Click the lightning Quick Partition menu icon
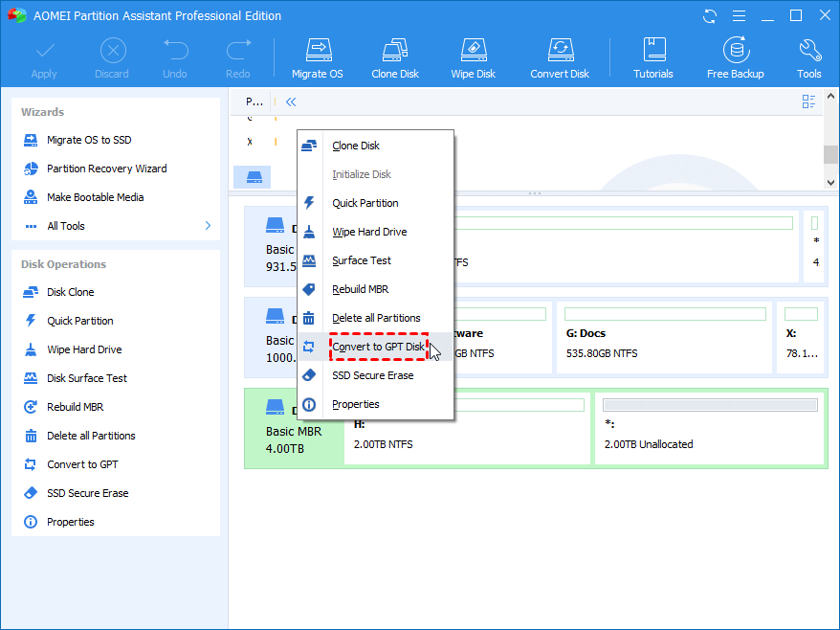The width and height of the screenshot is (840, 630). (x=309, y=203)
